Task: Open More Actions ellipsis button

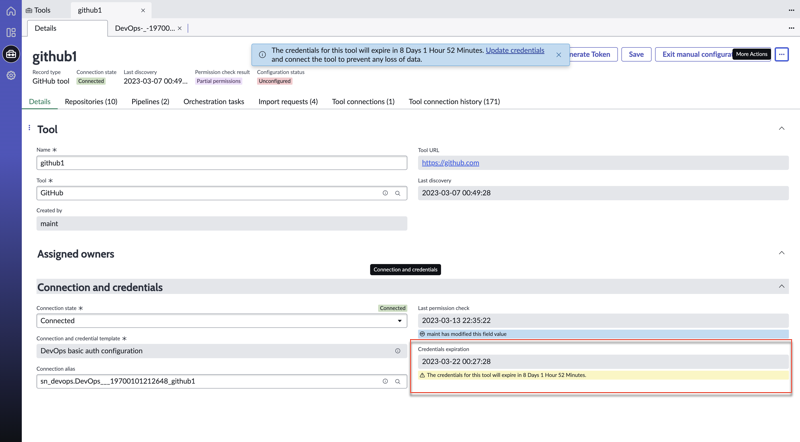Action: (782, 54)
